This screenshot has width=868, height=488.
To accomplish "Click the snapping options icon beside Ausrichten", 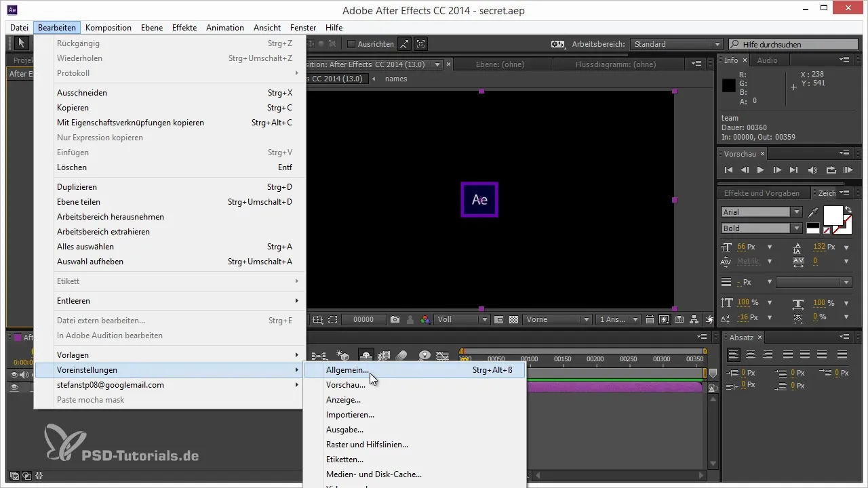I will (405, 44).
